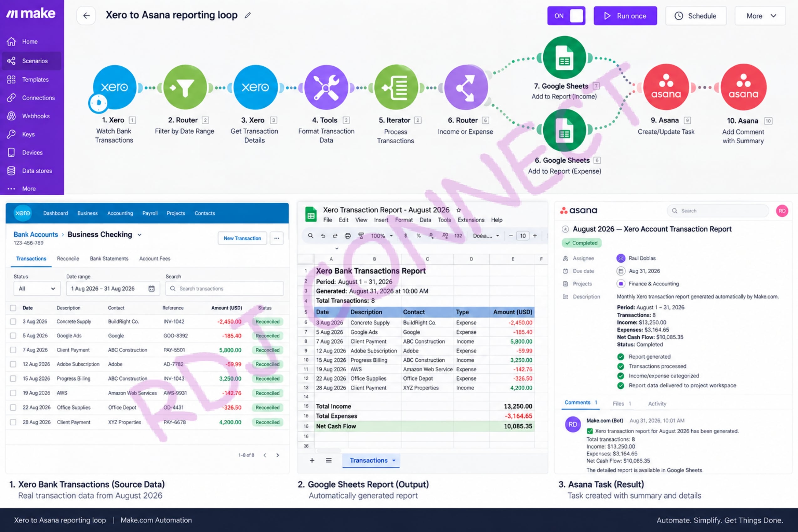Open the Status All dropdown

(x=37, y=289)
